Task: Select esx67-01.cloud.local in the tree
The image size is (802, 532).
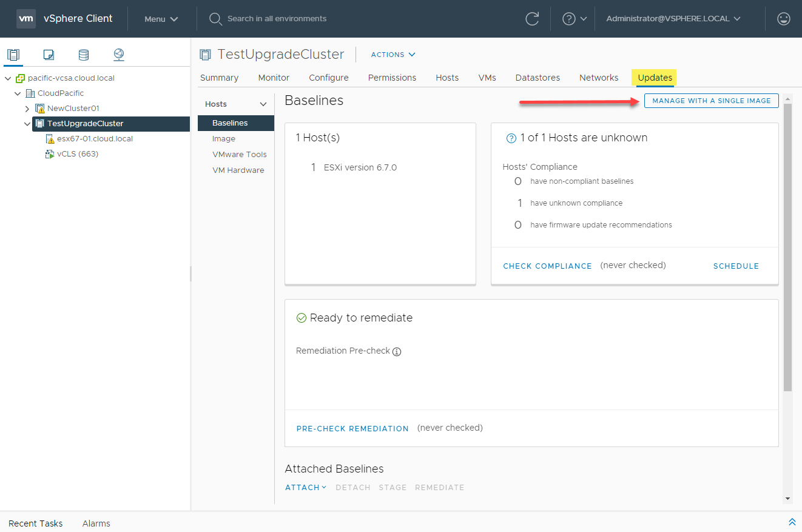Action: [x=95, y=139]
